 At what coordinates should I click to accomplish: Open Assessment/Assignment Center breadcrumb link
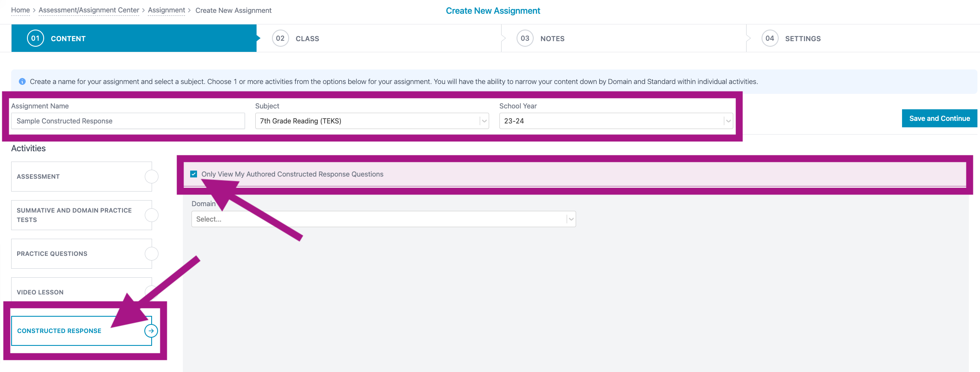(89, 10)
